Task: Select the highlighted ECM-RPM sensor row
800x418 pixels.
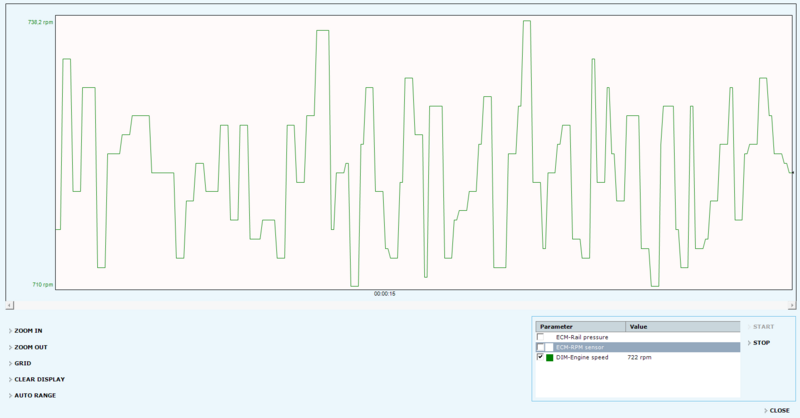Action: [x=638, y=347]
